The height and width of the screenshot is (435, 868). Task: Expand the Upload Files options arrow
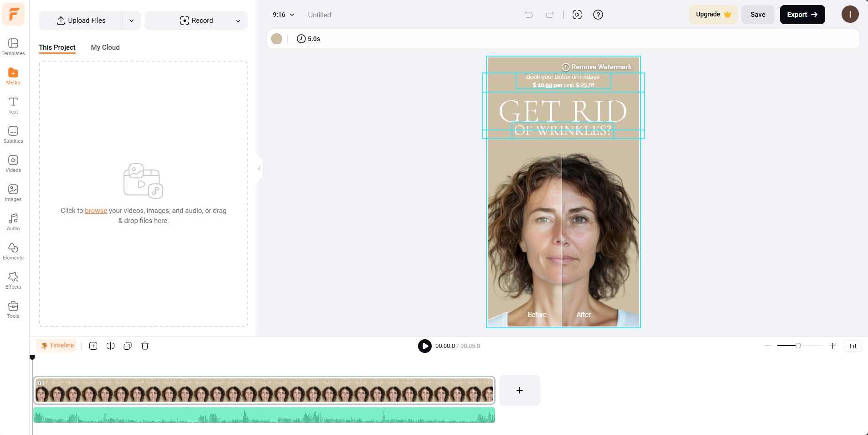131,21
